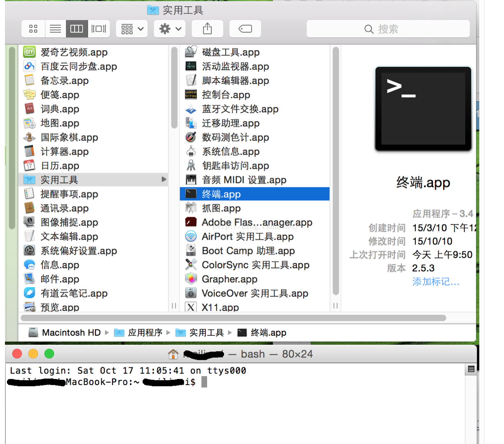This screenshot has height=444, width=504.
Task: Click the Terminal home proxy icon
Action: pos(173,354)
